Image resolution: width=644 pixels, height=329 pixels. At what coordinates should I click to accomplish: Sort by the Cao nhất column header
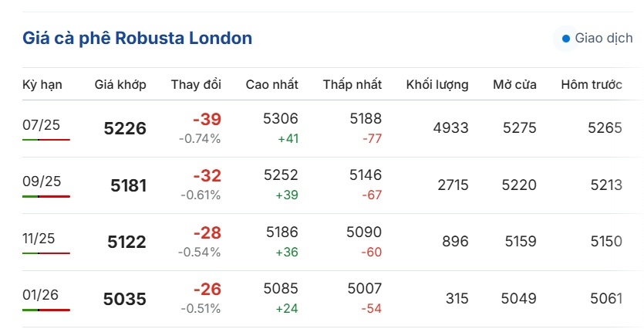coord(272,85)
